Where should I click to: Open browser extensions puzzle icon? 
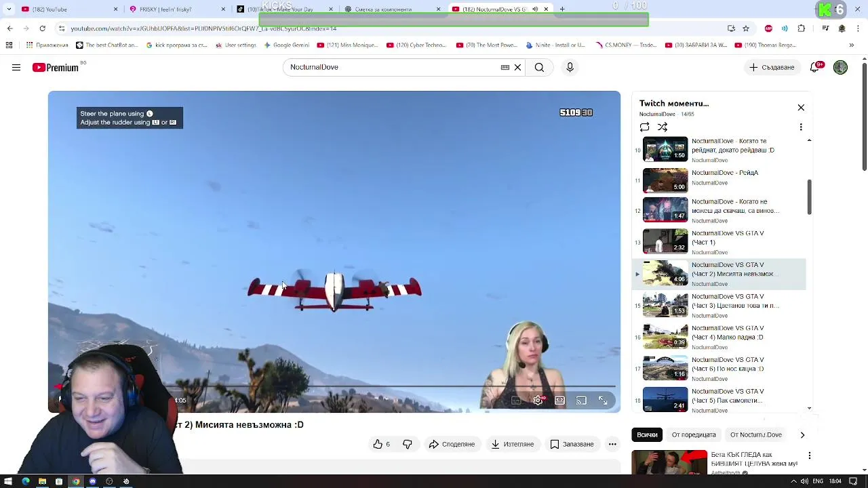tap(802, 28)
